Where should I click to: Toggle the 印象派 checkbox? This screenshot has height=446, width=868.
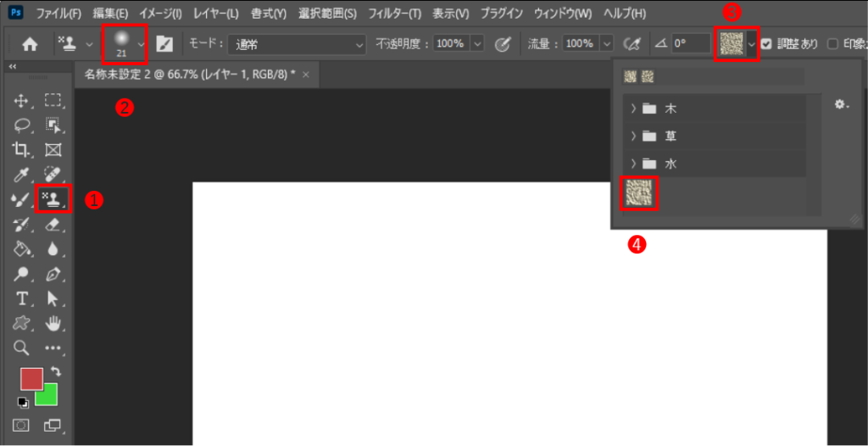point(832,44)
